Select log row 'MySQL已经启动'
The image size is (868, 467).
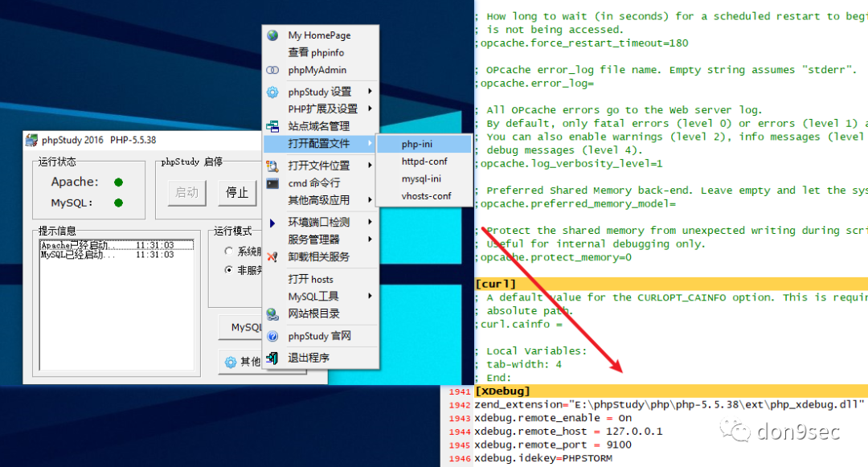[x=117, y=255]
